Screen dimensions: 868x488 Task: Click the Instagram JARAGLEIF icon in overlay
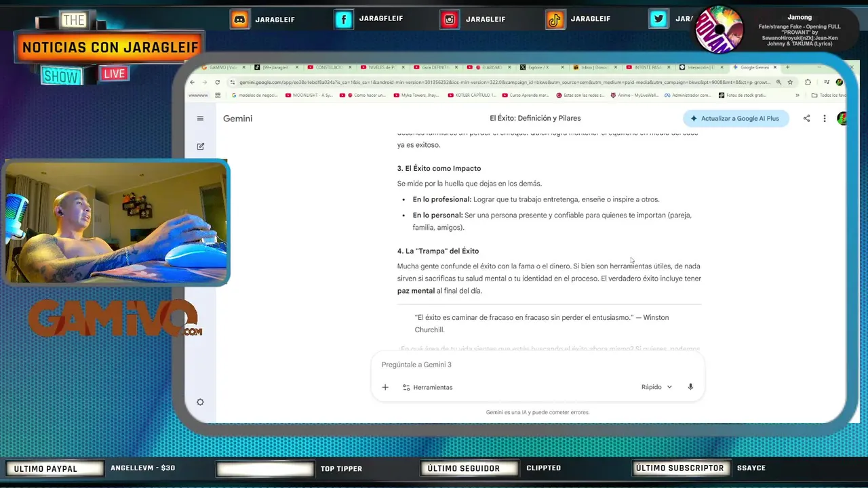(450, 19)
